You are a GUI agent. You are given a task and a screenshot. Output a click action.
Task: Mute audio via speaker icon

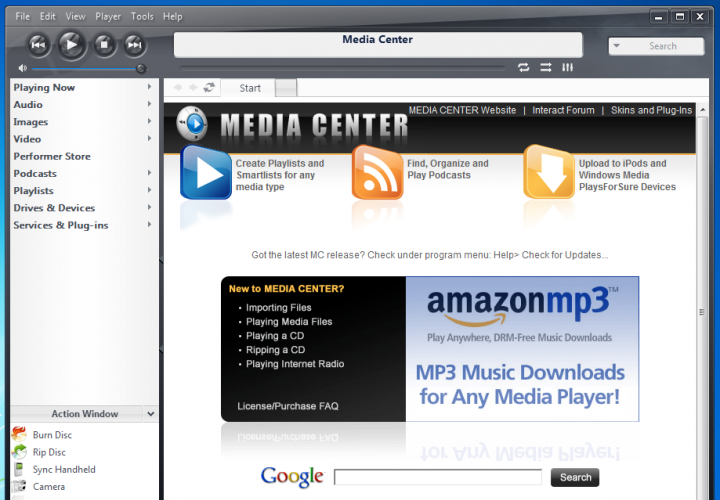[22, 68]
